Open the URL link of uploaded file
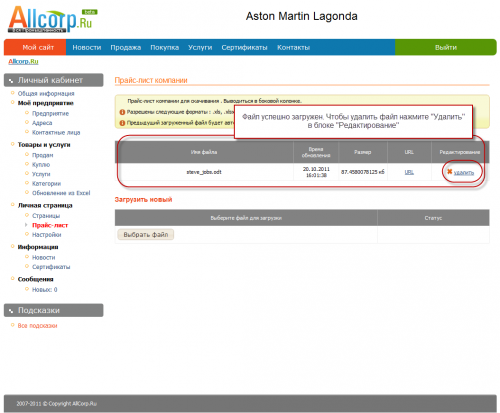The image size is (500, 413). pyautogui.click(x=409, y=172)
